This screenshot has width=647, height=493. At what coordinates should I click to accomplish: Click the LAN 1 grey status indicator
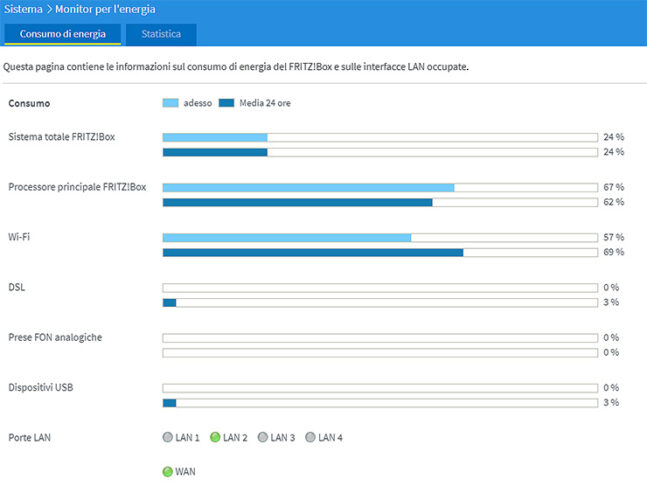[167, 437]
